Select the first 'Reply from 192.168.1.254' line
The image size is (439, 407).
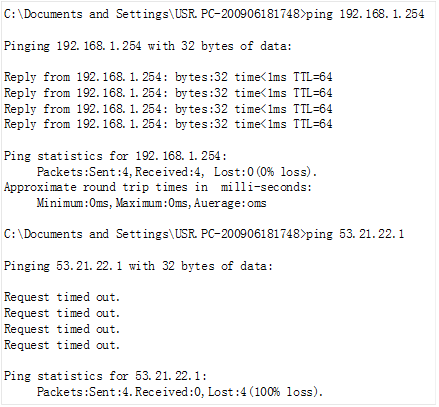click(168, 77)
